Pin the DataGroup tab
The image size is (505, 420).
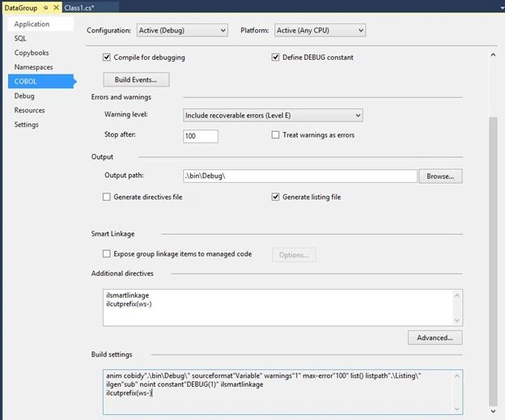(46, 8)
